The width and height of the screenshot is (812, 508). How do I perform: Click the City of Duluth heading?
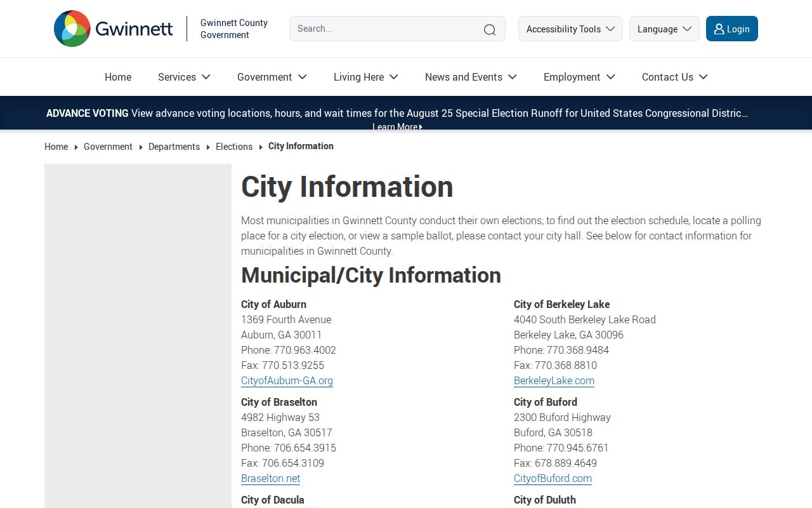(545, 500)
